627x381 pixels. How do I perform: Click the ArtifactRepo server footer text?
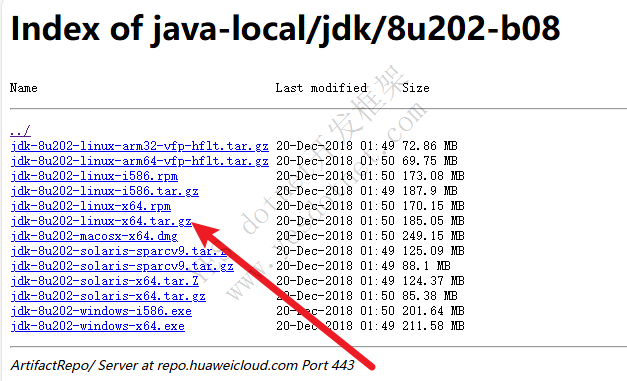[x=182, y=365]
